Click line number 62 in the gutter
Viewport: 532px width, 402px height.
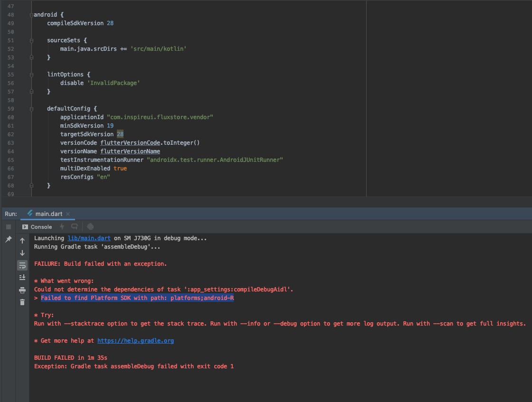10,134
